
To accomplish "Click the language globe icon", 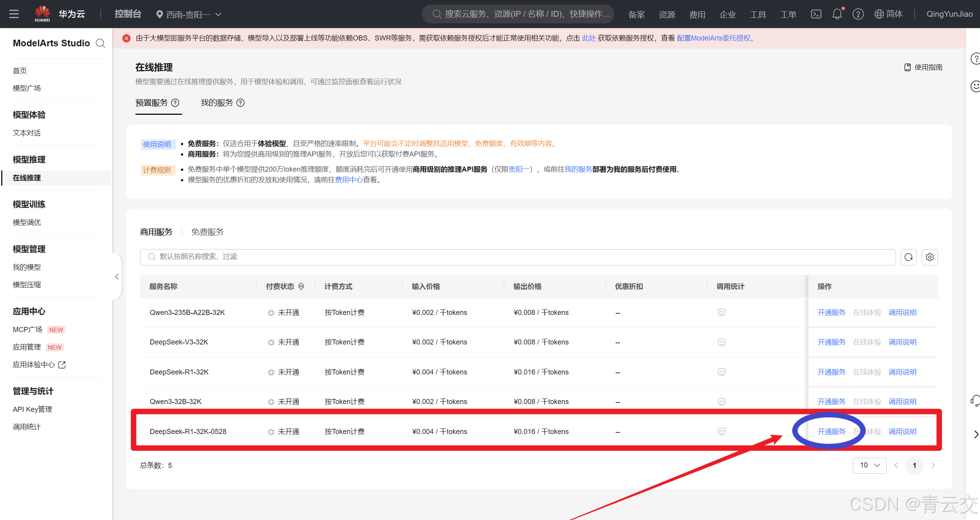I will click(x=879, y=14).
